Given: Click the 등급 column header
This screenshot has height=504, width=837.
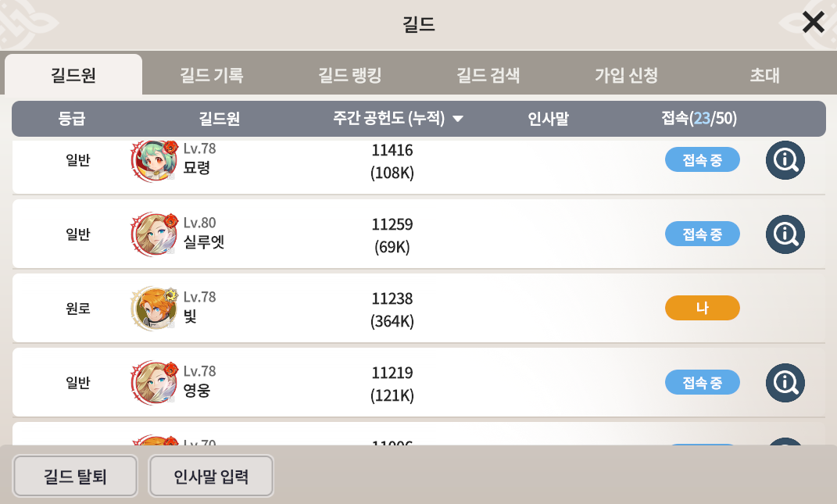Looking at the screenshot, I should click(71, 119).
